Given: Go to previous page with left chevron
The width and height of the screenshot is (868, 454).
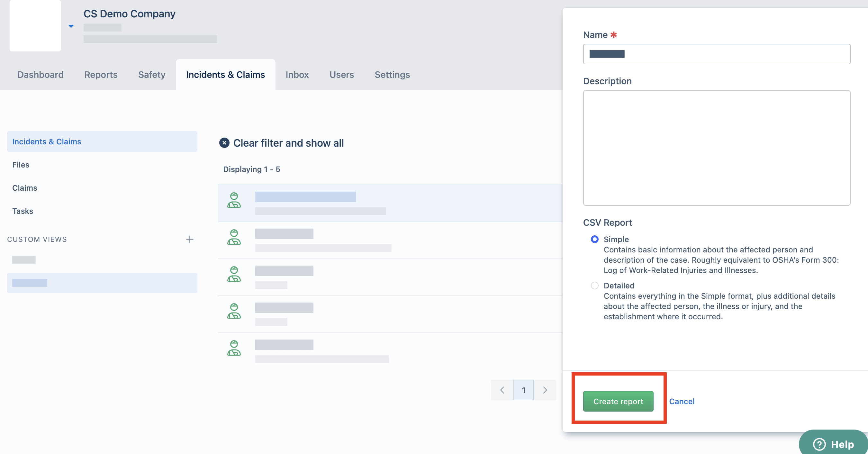Looking at the screenshot, I should 502,390.
